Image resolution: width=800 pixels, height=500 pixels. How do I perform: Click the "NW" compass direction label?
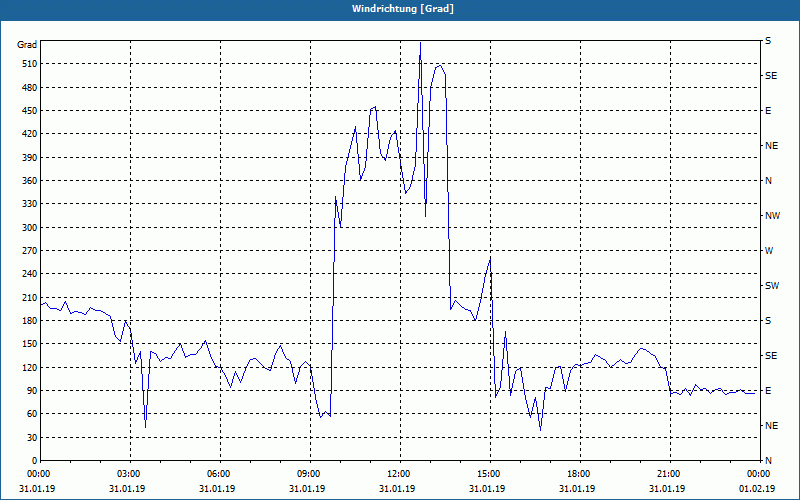pyautogui.click(x=772, y=216)
